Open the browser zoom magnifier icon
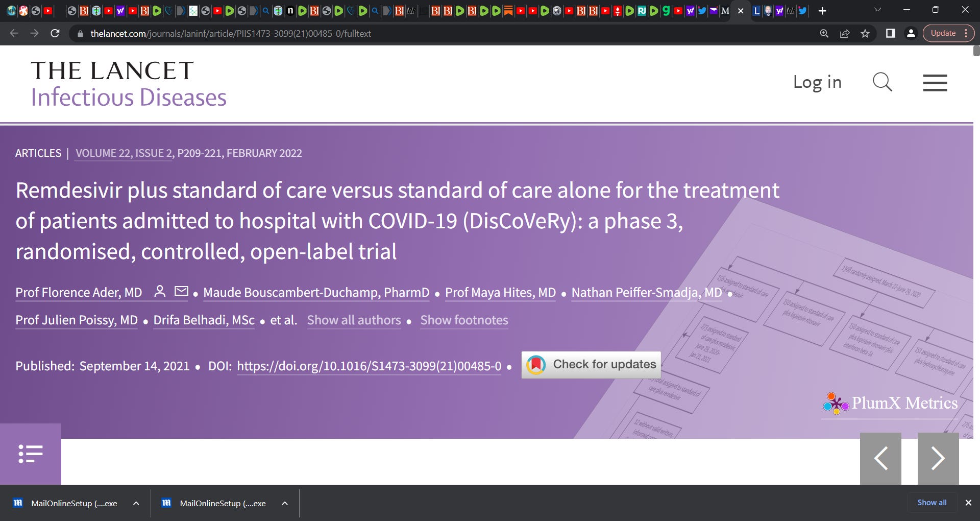The width and height of the screenshot is (980, 521). (824, 33)
